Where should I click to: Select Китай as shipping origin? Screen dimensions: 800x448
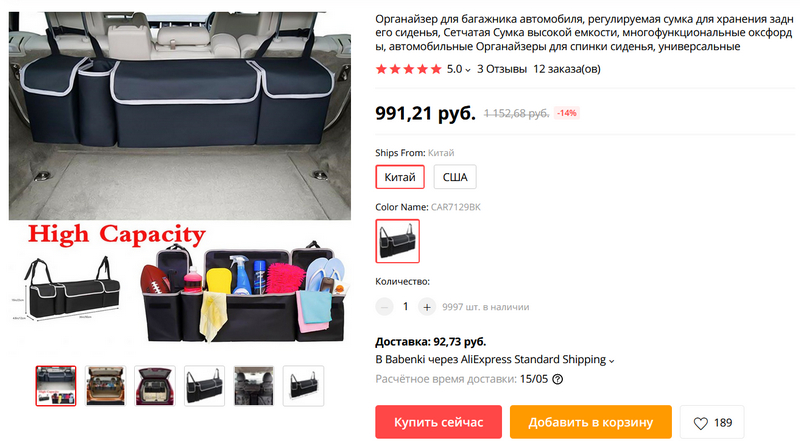tap(400, 177)
